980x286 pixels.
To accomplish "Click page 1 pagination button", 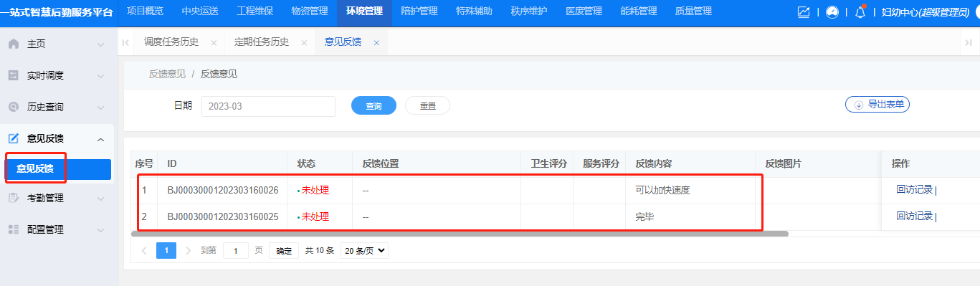I will [166, 250].
